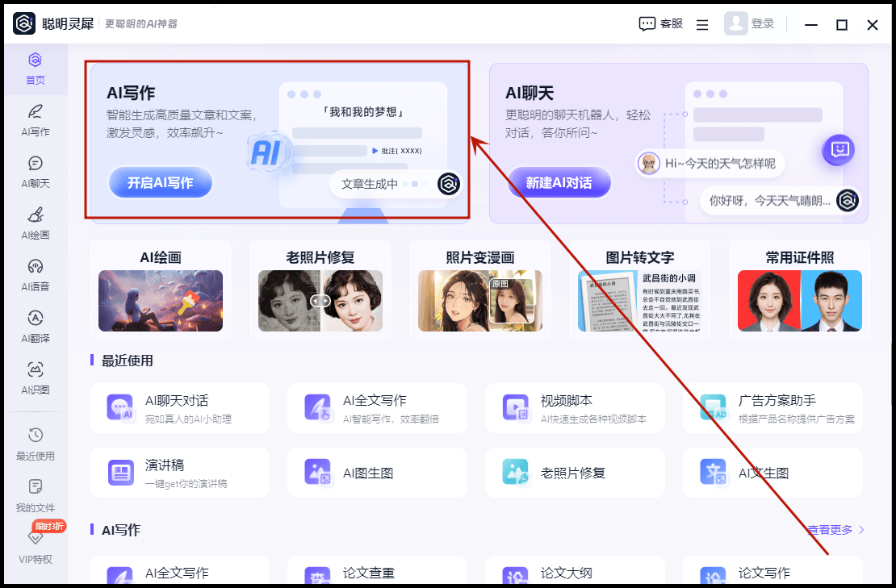Screen dimensions: 896x588
Task: Click 新建AI对话 in the chat banner
Action: 559,182
